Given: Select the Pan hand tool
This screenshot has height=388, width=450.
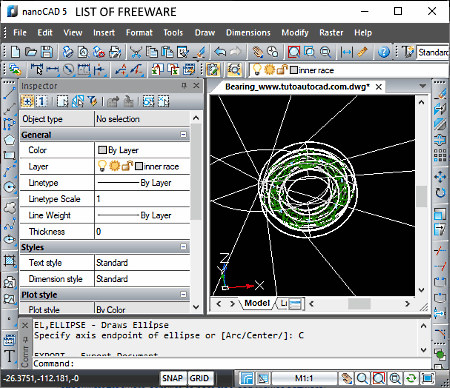Looking at the screenshot, I should [x=257, y=52].
